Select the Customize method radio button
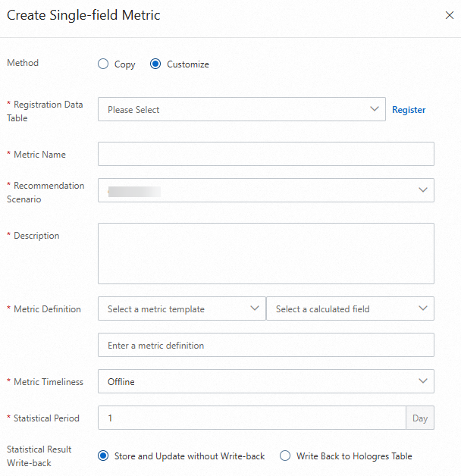The image size is (461, 476). pos(155,64)
